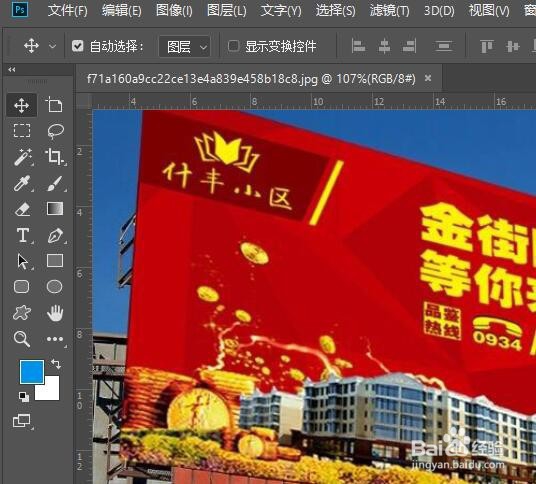Select the Rounded Rectangle tool

point(22,287)
